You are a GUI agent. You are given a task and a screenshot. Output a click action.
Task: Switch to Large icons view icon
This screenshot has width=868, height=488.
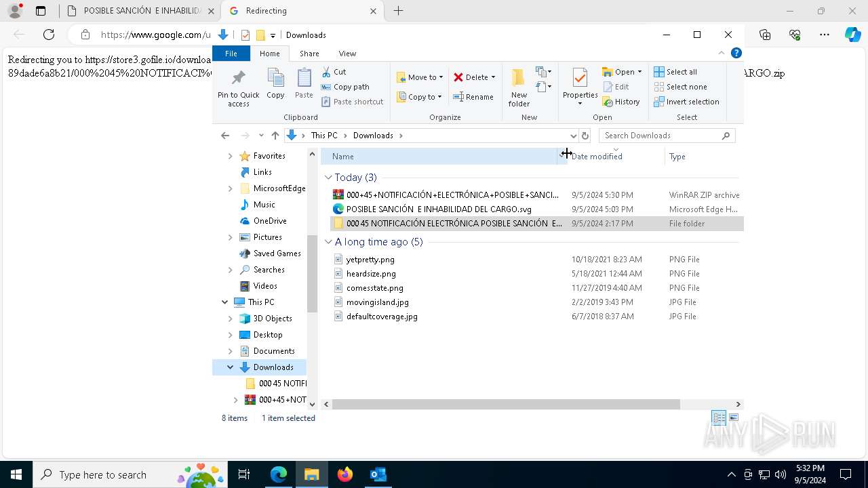pyautogui.click(x=734, y=418)
